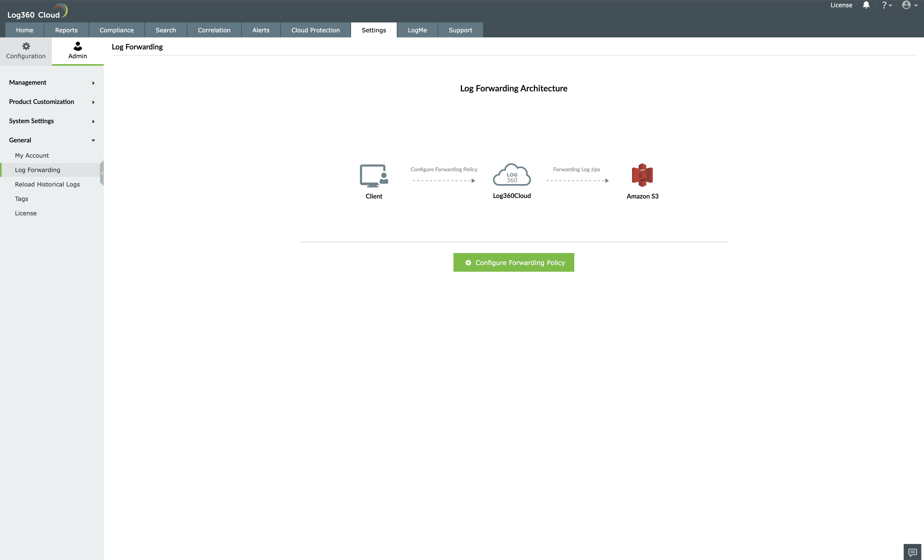Open Tags in sidebar
This screenshot has width=924, height=560.
coord(21,199)
